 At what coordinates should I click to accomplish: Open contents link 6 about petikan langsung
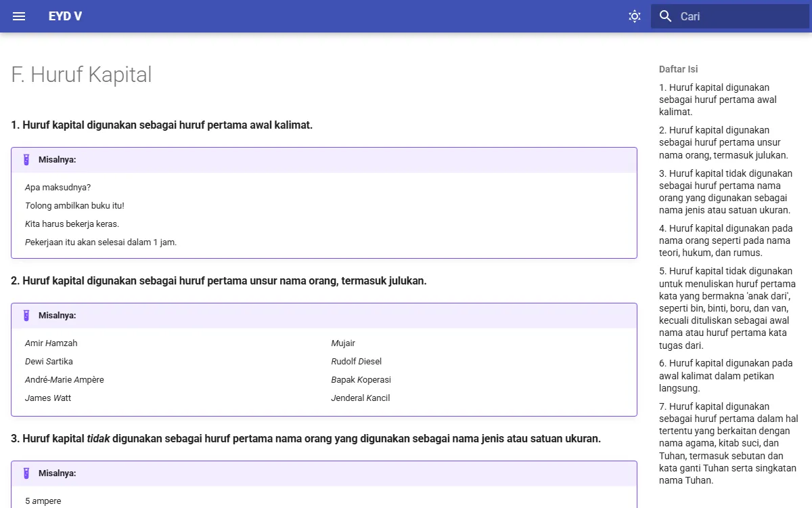coord(725,376)
